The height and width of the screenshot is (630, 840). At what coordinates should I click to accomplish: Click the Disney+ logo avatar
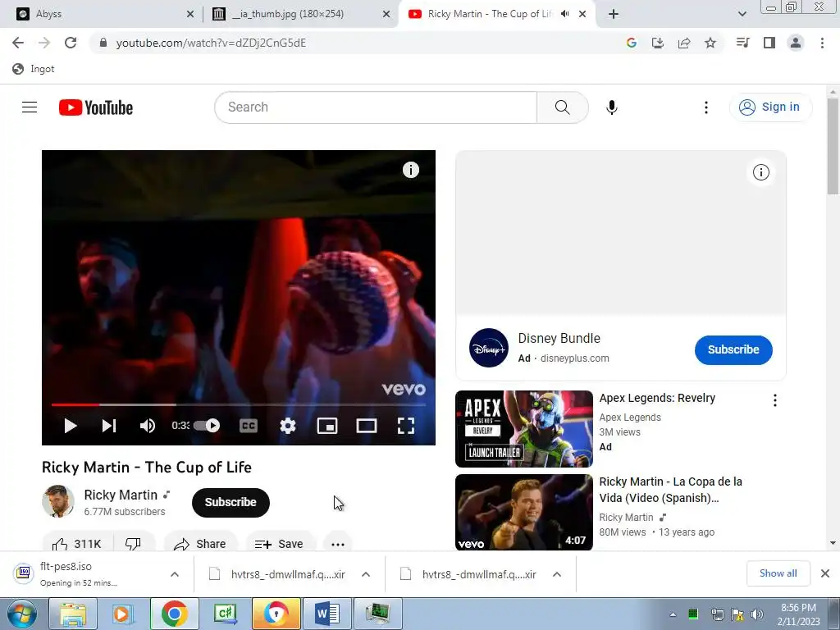pos(489,348)
